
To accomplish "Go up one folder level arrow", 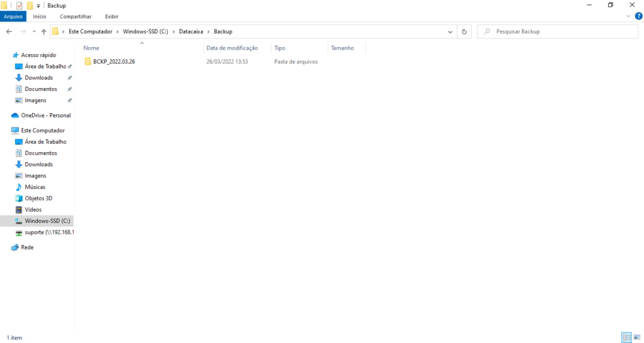I will [x=43, y=31].
